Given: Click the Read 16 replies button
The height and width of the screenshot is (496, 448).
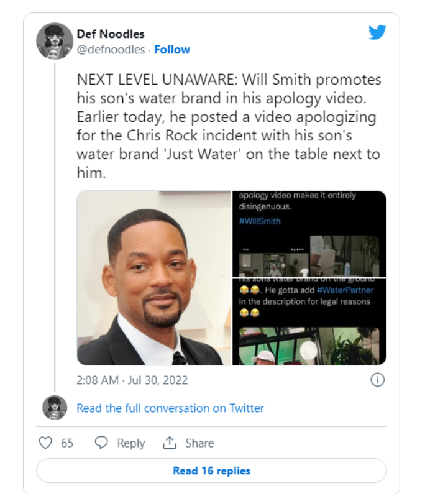Looking at the screenshot, I should click(x=211, y=471).
